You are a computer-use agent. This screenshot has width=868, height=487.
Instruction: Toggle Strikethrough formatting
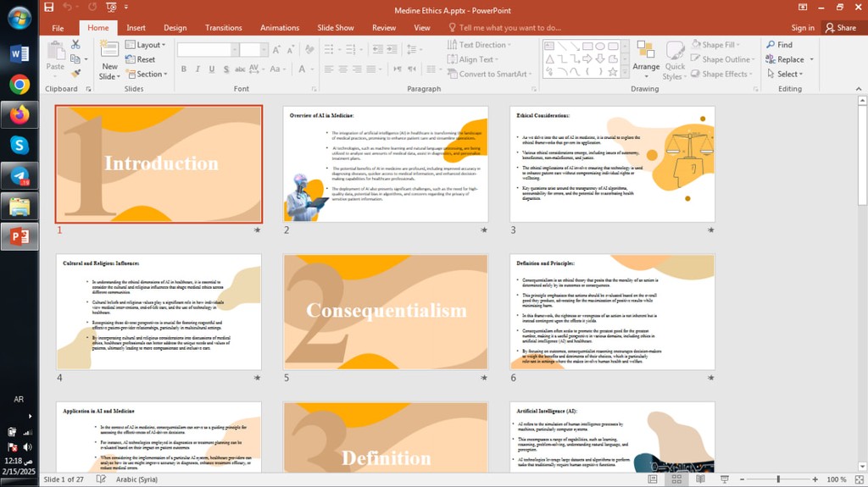point(240,69)
